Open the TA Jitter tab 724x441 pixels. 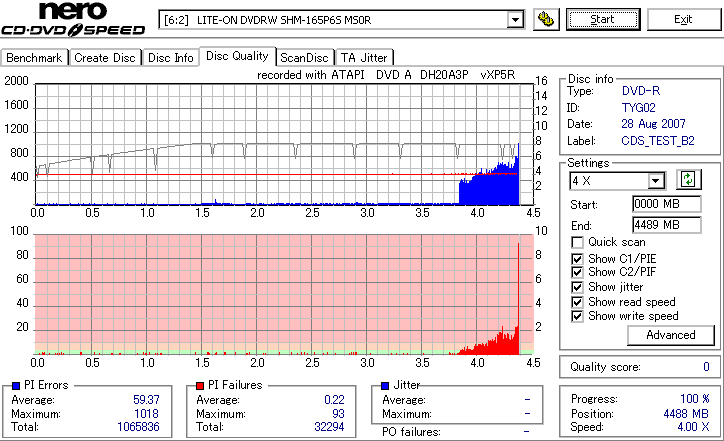364,58
